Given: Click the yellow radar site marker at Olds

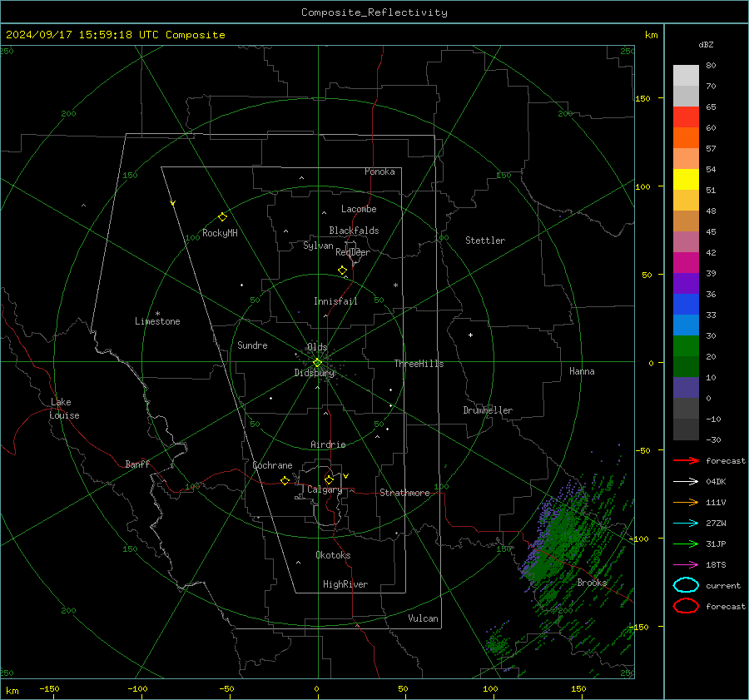Looking at the screenshot, I should click(x=317, y=363).
